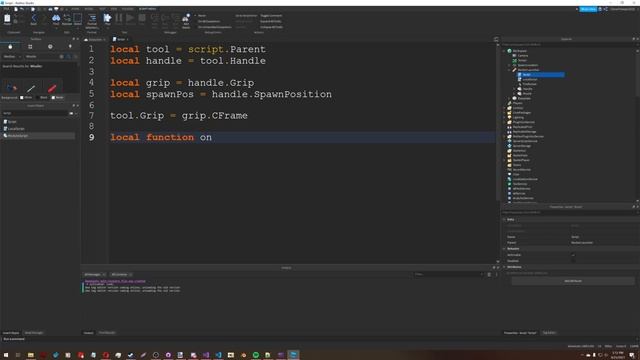Select Lighting service in Explorer

(x=518, y=117)
